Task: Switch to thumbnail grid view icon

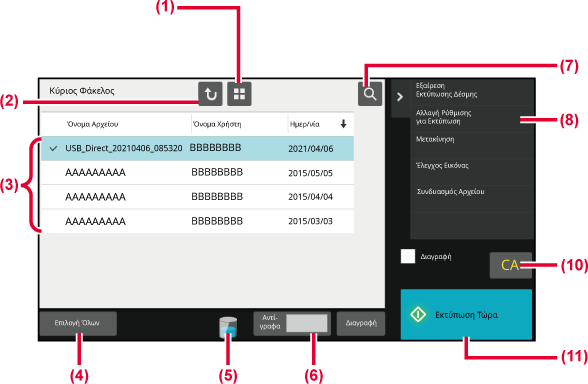Action: [x=239, y=94]
